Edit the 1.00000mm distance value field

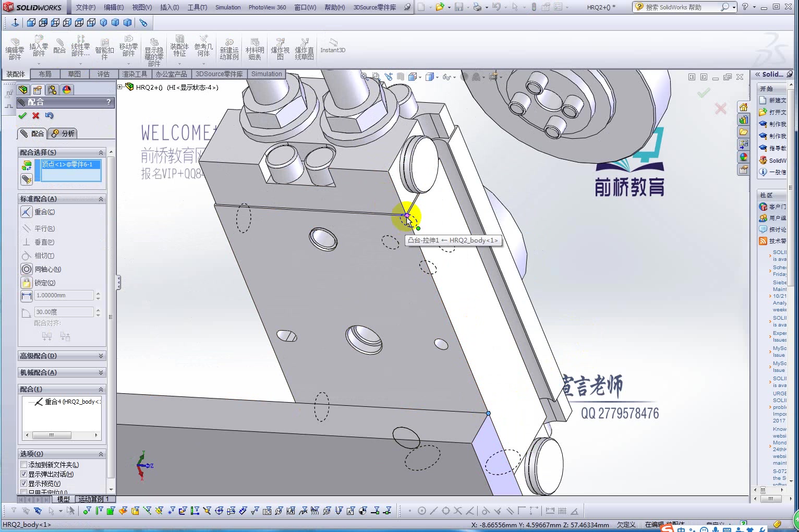pos(64,295)
